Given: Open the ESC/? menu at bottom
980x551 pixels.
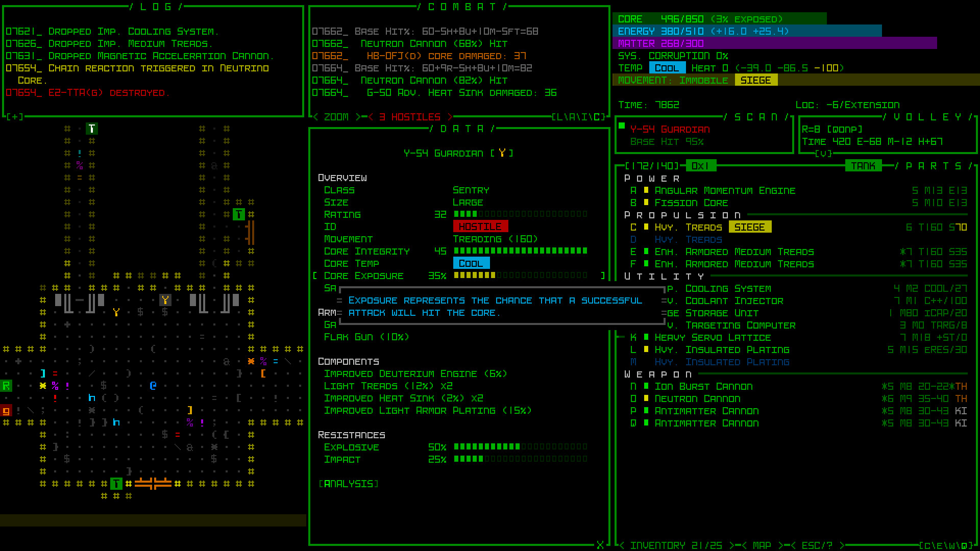Looking at the screenshot, I should (x=817, y=544).
